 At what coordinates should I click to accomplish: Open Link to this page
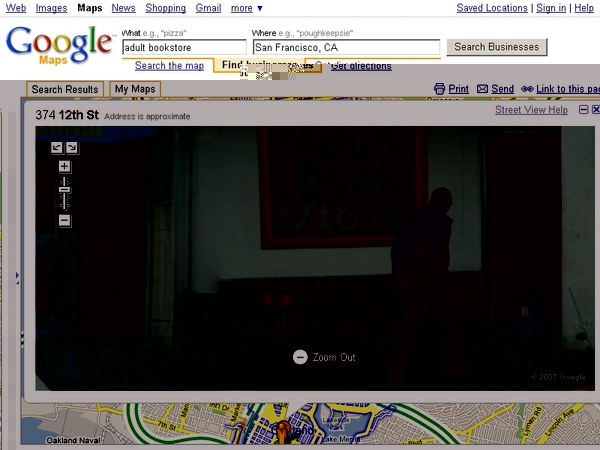point(568,89)
